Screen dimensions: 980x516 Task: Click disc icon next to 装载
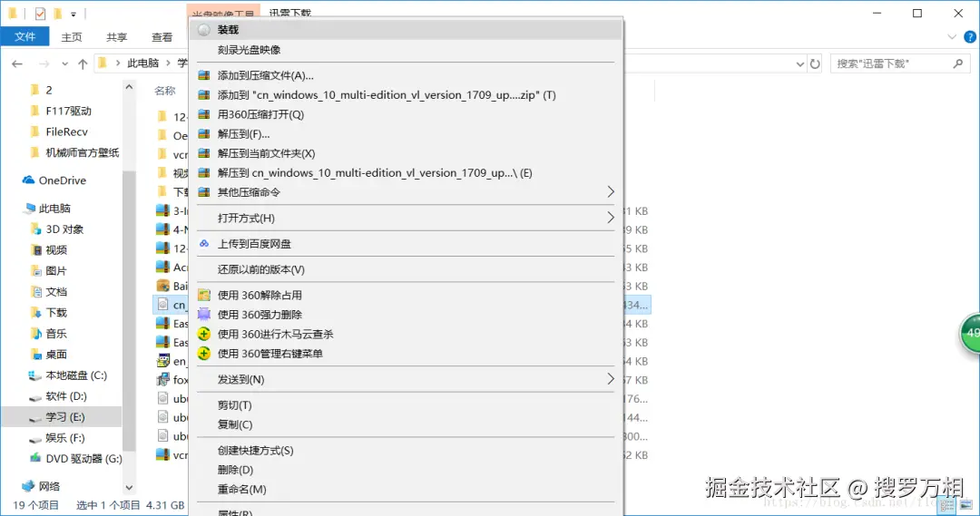[204, 29]
